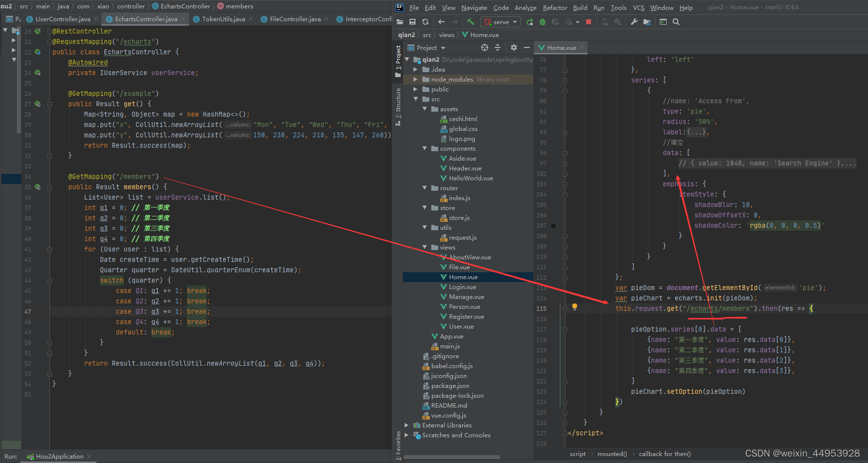868x463 pixels.
Task: Click the red Stop square icon
Action: (x=589, y=22)
